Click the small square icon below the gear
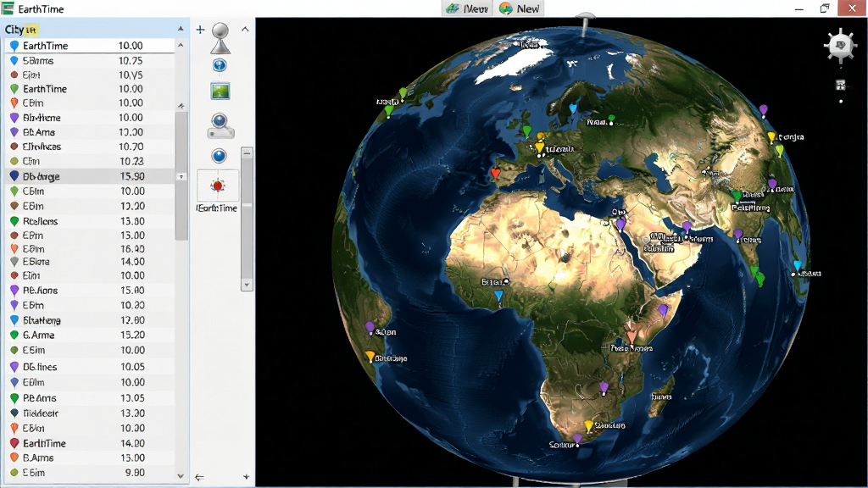The image size is (868, 488). click(840, 85)
